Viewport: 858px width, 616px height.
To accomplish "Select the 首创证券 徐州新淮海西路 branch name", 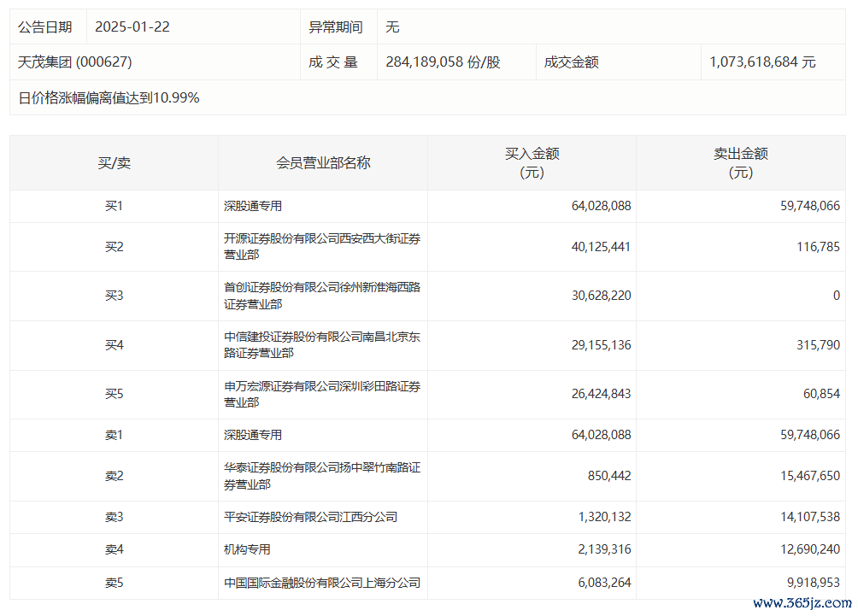I will pyautogui.click(x=321, y=296).
